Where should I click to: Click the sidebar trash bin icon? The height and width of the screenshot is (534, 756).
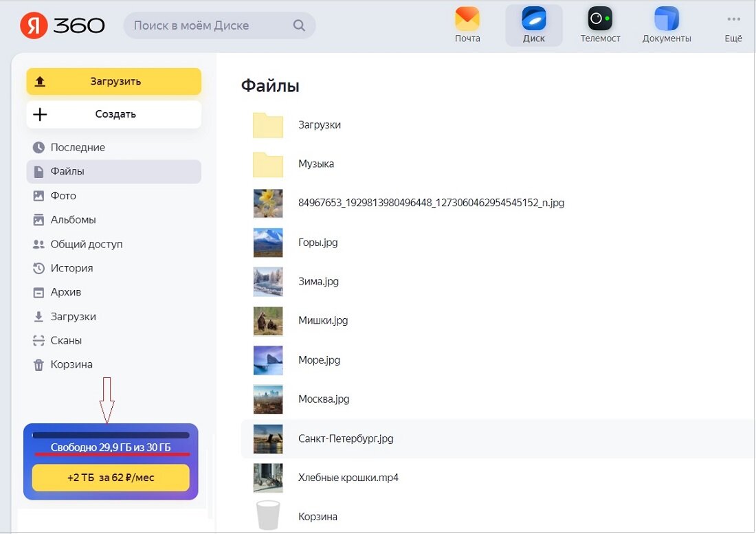click(x=38, y=366)
